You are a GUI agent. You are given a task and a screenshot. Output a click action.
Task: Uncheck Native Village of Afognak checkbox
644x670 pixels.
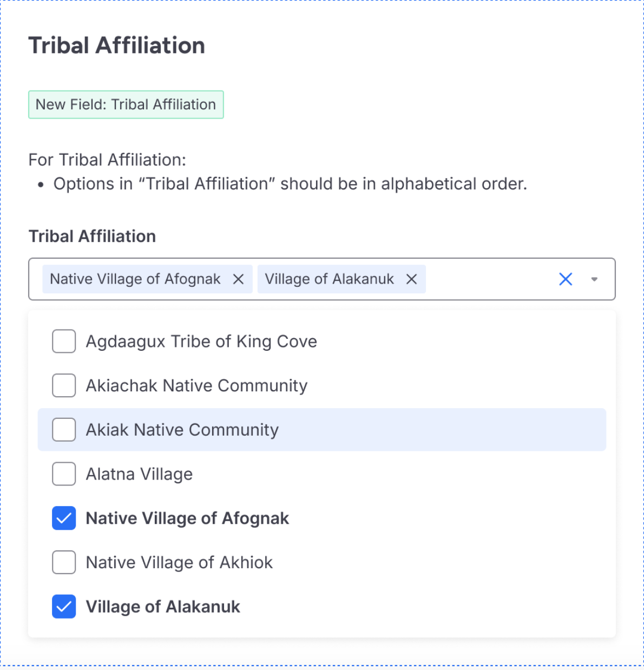pos(64,518)
